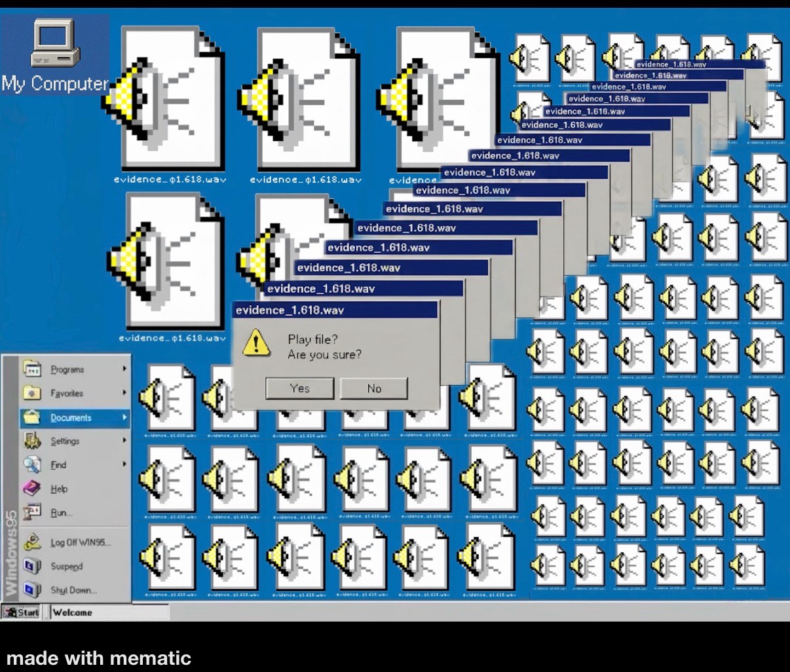The height and width of the screenshot is (672, 790).
Task: Click the Suspend icon in the Start menu
Action: click(x=32, y=566)
